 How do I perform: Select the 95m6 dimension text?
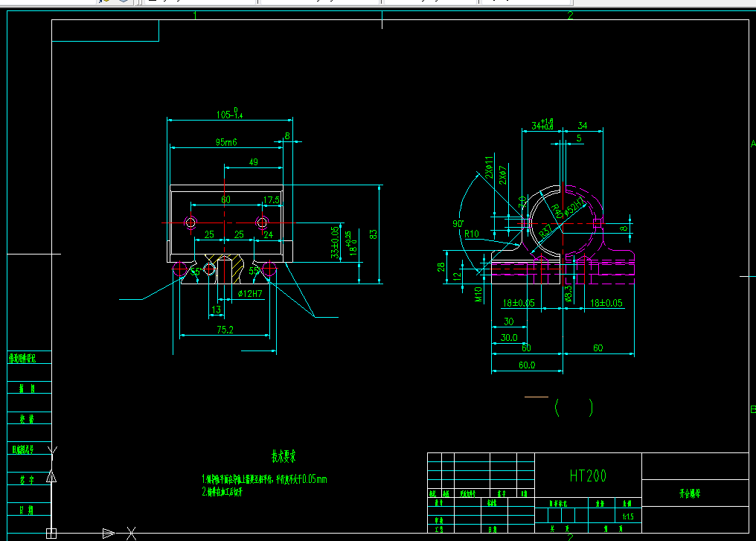(226, 142)
